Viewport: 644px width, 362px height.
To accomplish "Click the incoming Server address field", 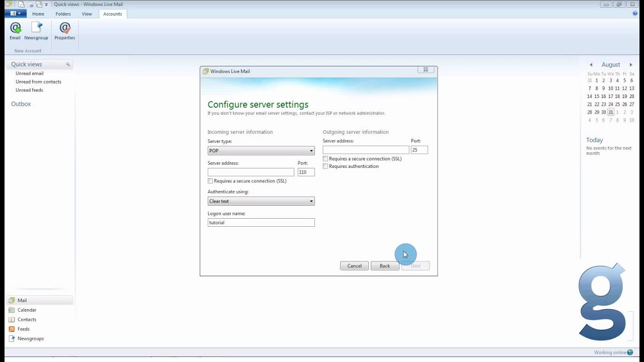I will (251, 172).
